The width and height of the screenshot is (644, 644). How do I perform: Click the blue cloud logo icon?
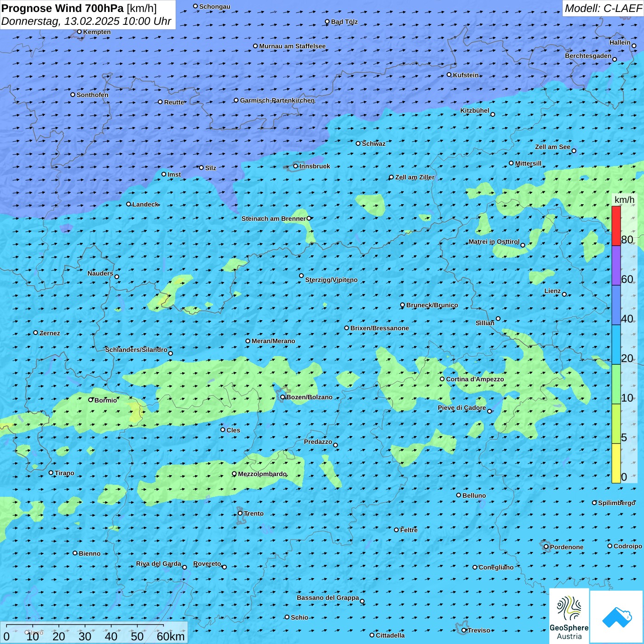point(617,617)
